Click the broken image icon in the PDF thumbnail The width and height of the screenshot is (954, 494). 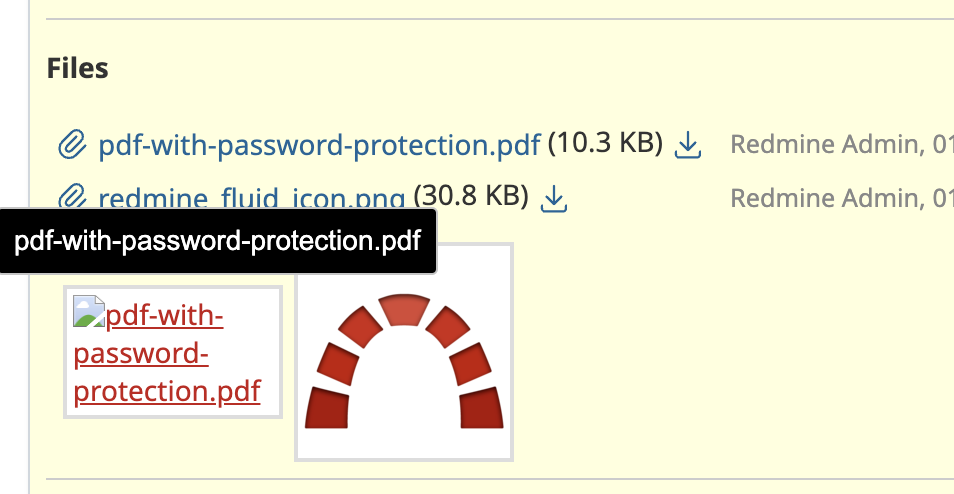click(x=89, y=311)
